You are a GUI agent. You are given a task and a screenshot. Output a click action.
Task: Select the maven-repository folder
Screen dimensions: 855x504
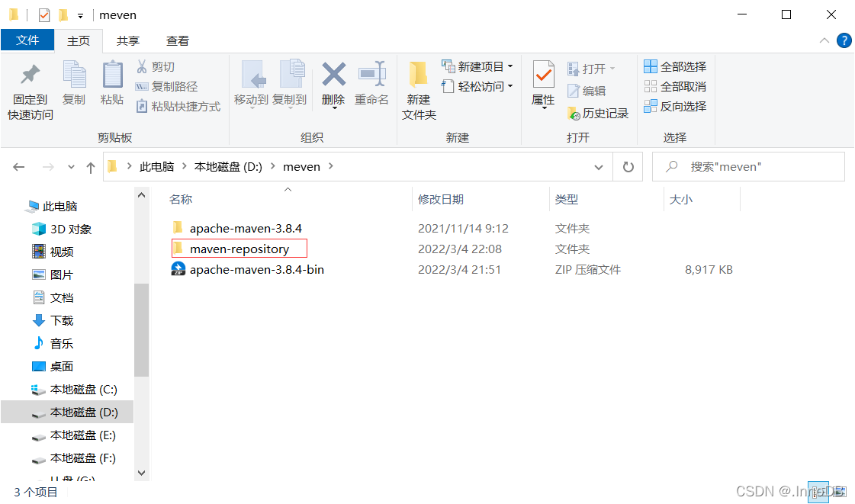click(239, 249)
